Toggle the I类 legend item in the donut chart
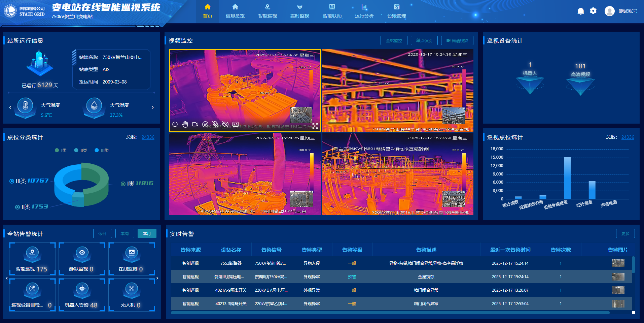This screenshot has height=323, width=644. coord(61,151)
